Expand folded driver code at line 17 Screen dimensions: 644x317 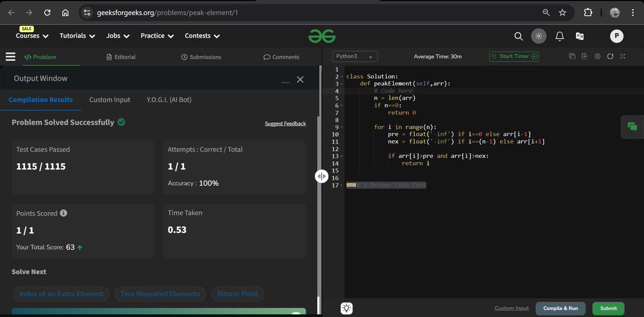click(341, 185)
